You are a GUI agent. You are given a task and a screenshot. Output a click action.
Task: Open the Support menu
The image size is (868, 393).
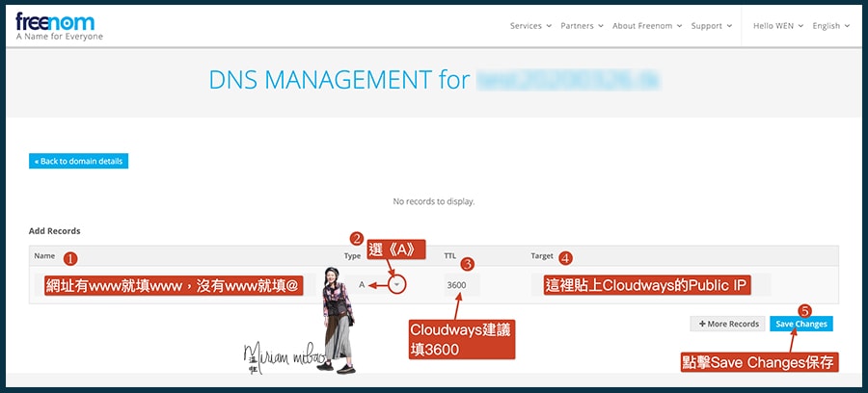pos(712,26)
